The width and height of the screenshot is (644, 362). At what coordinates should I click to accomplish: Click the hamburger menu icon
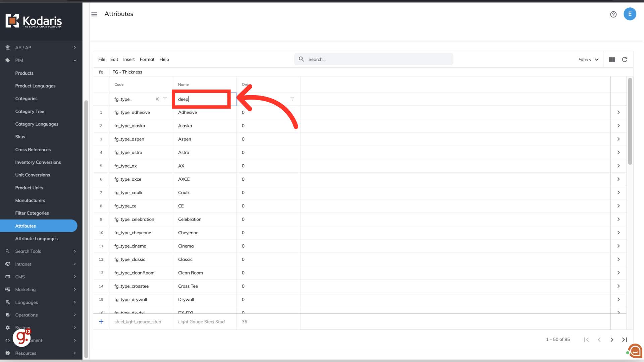94,14
